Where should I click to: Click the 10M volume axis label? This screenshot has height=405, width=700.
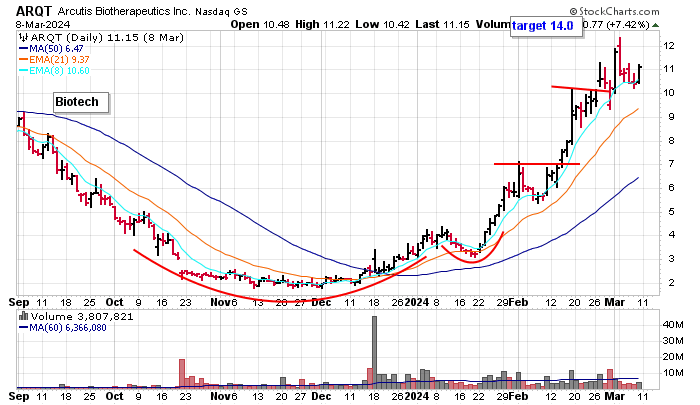tap(673, 372)
